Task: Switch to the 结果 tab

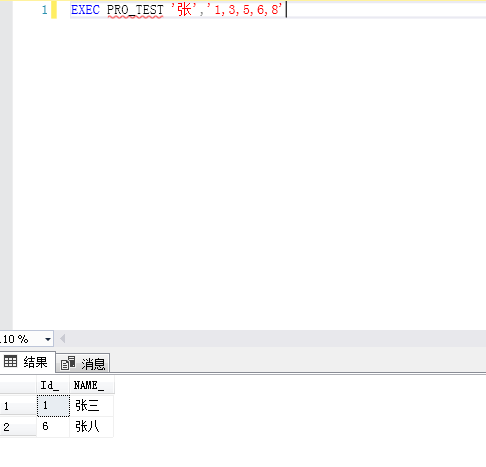Action: tap(27, 362)
